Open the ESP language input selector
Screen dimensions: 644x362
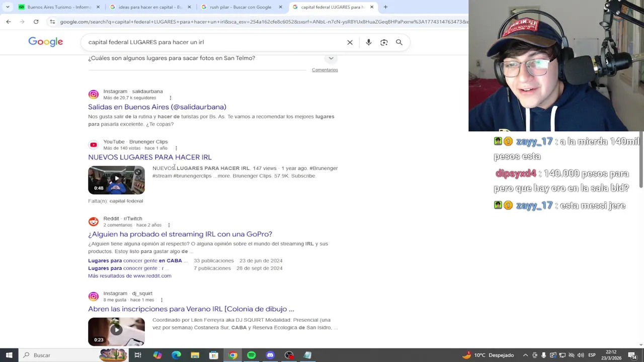(592, 355)
